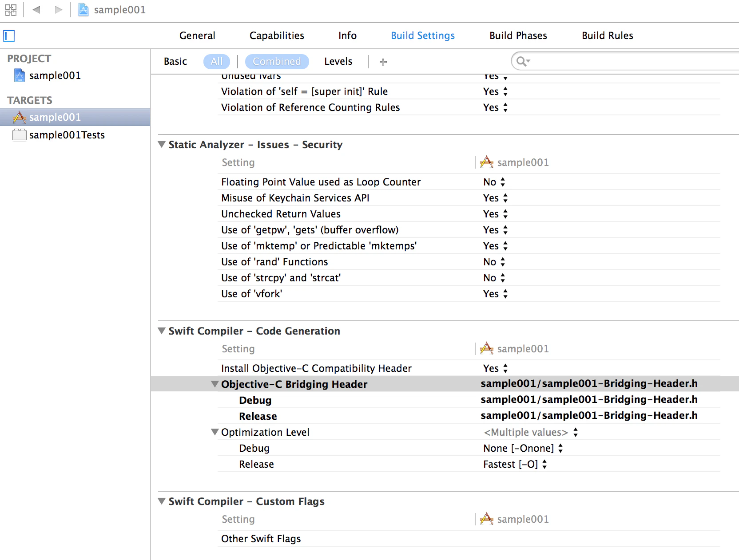Change Use of 'rand' Functions value
This screenshot has height=560, width=739.
[x=494, y=262]
